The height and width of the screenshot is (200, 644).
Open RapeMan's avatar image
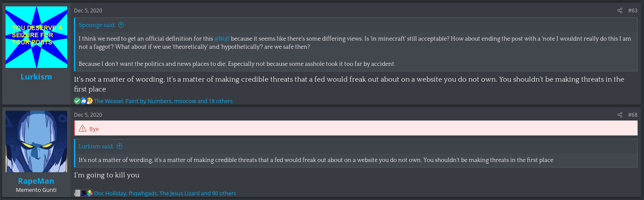coord(36,141)
